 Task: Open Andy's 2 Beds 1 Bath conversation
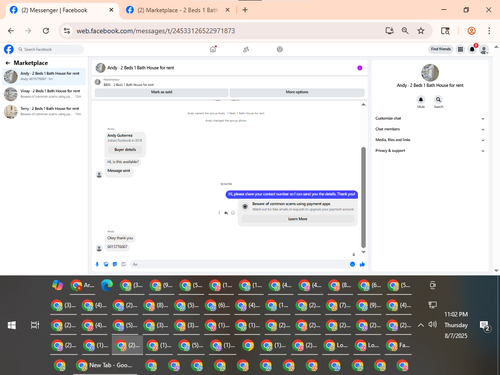coord(44,76)
